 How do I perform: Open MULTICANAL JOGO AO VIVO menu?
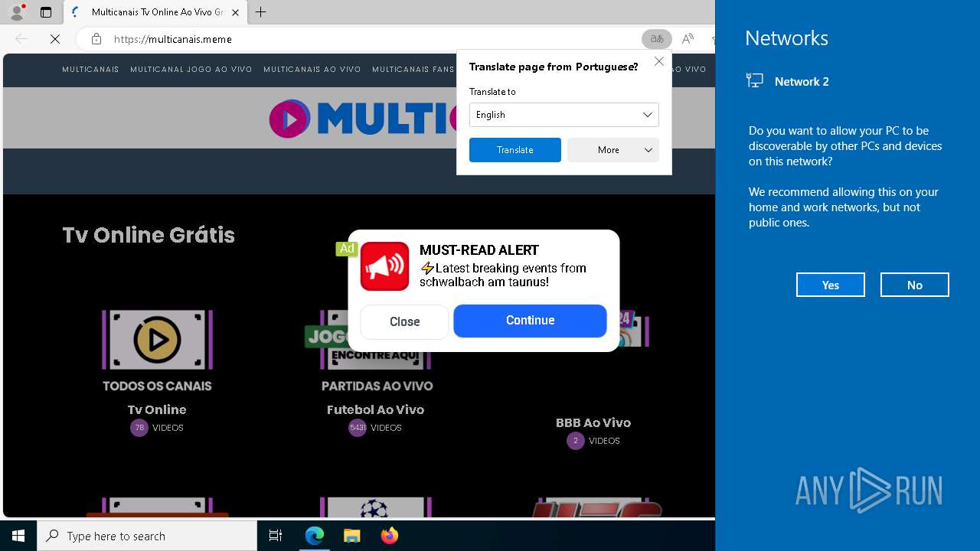click(x=191, y=70)
